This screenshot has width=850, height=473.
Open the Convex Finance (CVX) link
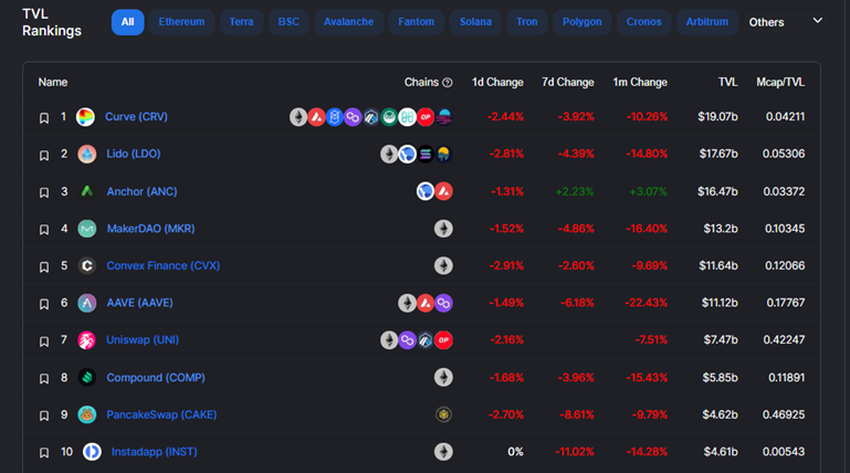[163, 266]
